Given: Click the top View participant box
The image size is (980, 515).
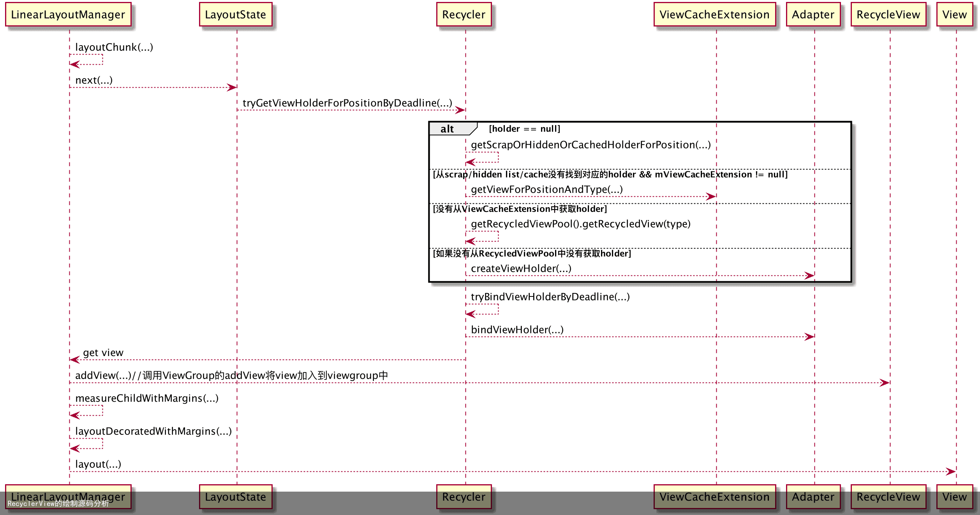Looking at the screenshot, I should tap(955, 14).
